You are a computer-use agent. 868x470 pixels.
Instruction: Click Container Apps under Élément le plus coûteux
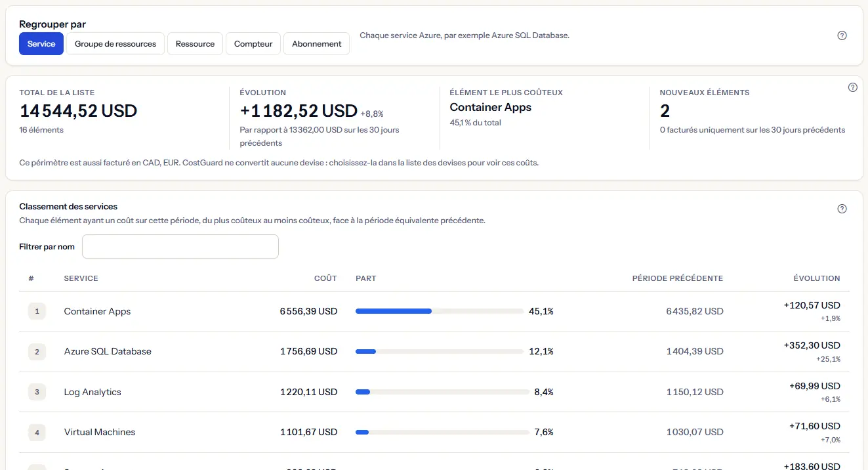pyautogui.click(x=490, y=107)
